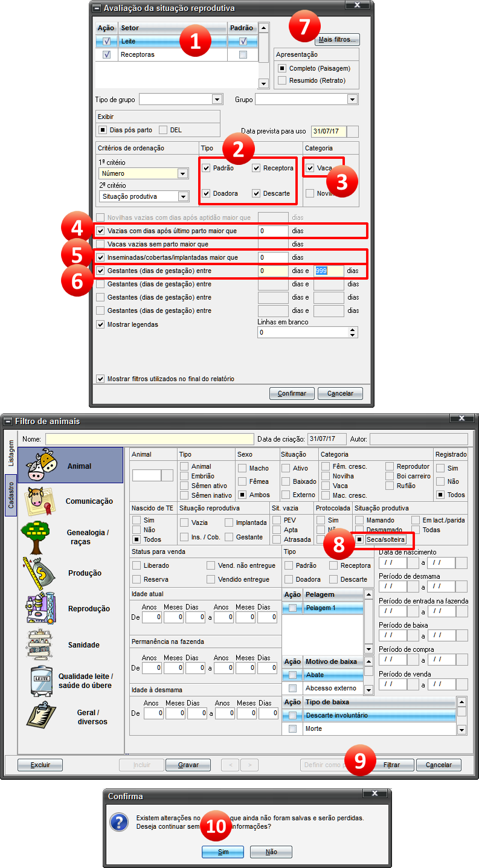Check the Gestante reproductive status option
Viewport: 479px width, 868px height.
coord(229,537)
